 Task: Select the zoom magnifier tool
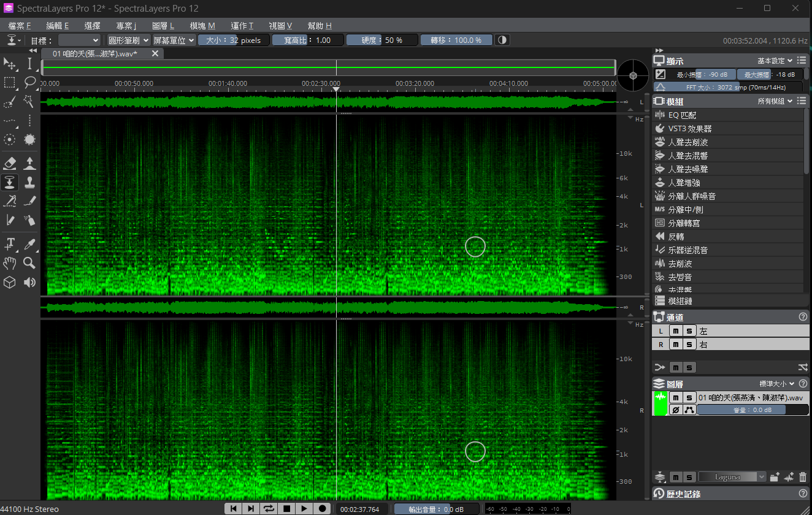29,263
